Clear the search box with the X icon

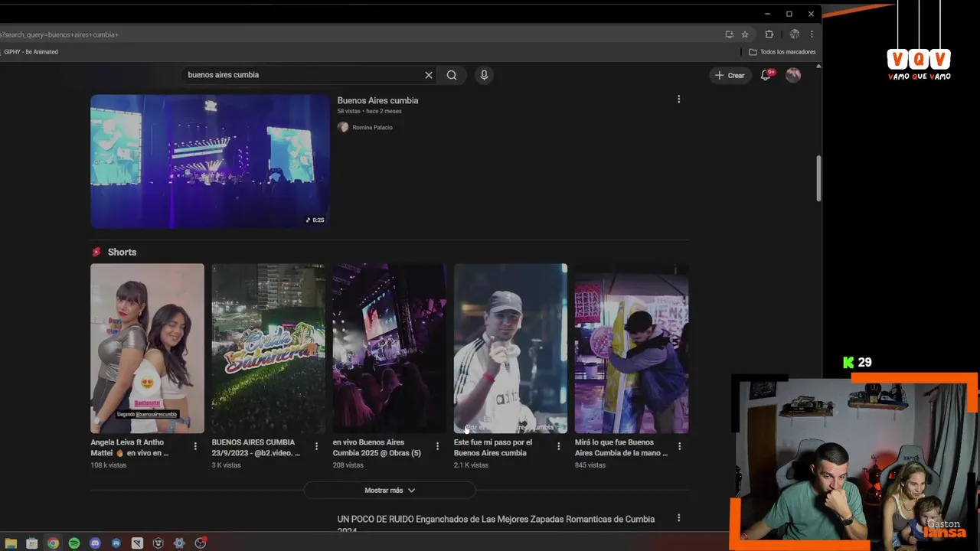(429, 75)
